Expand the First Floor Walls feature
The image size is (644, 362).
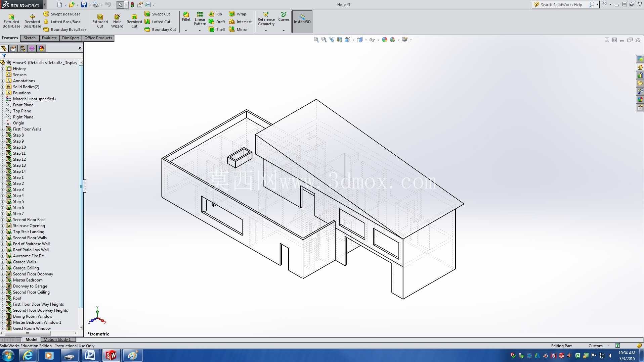(x=3, y=129)
